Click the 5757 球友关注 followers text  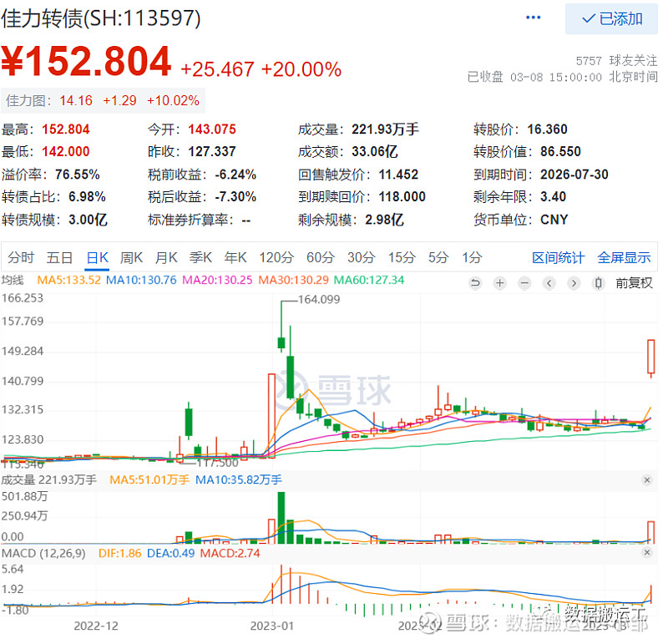pyautogui.click(x=616, y=60)
